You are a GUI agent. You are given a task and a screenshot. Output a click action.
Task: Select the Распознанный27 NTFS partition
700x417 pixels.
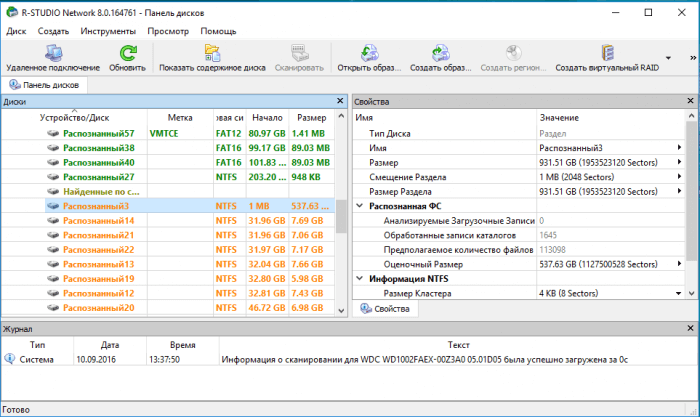click(x=98, y=176)
